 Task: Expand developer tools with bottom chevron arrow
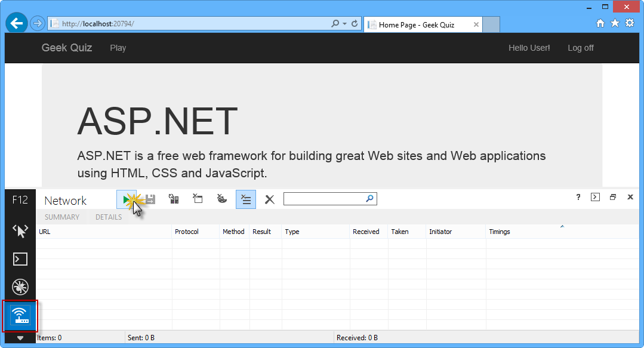[20, 338]
